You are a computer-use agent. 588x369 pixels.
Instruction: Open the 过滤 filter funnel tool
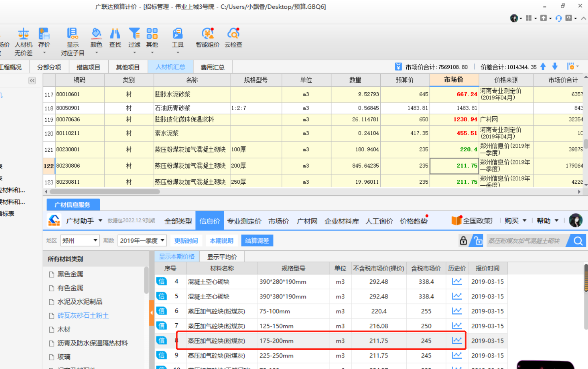tap(134, 41)
